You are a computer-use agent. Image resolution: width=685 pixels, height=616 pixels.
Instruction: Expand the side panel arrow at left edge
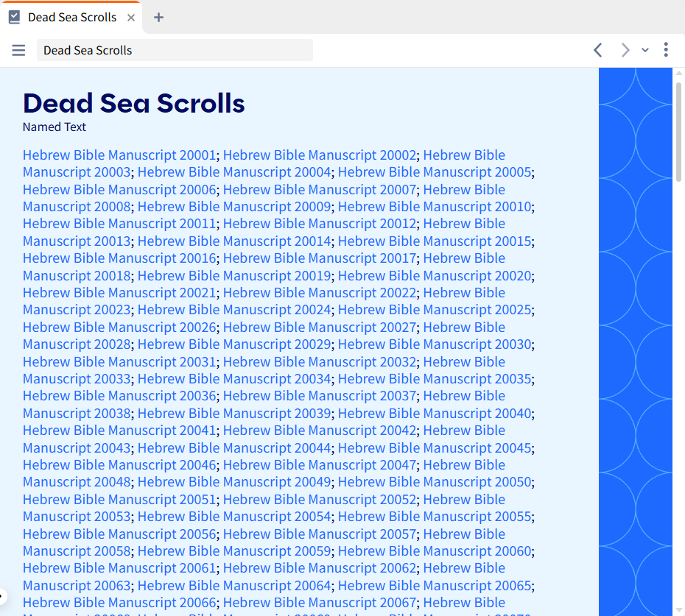(x=2, y=596)
